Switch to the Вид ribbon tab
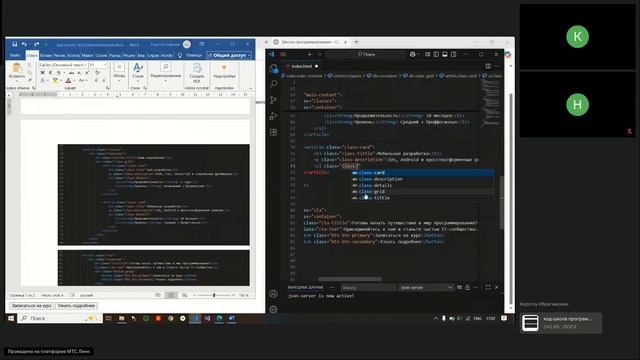640x360 pixels. click(x=141, y=55)
